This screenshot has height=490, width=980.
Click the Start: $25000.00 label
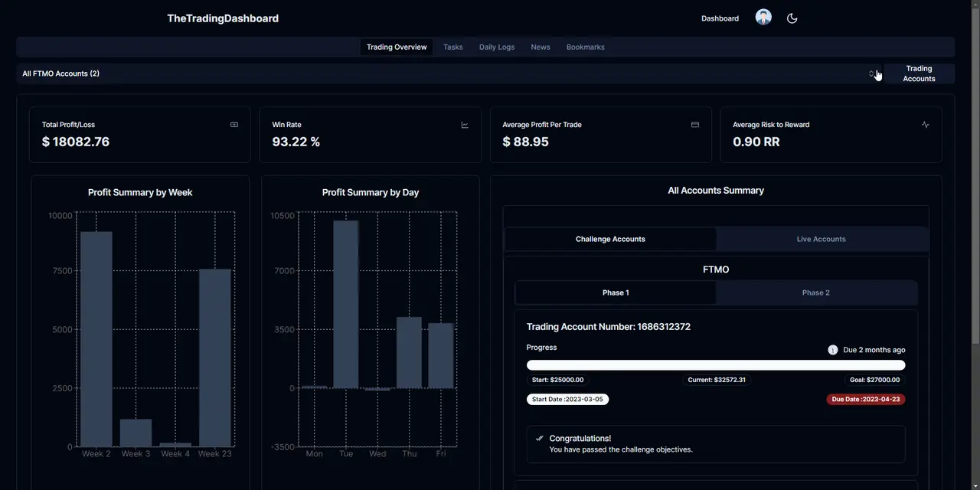pyautogui.click(x=559, y=380)
